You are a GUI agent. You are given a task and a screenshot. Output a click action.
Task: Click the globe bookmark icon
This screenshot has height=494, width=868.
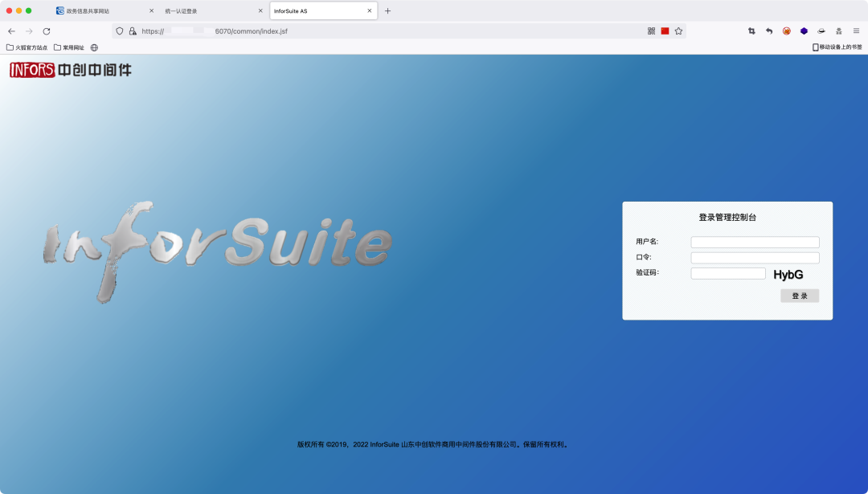point(94,47)
